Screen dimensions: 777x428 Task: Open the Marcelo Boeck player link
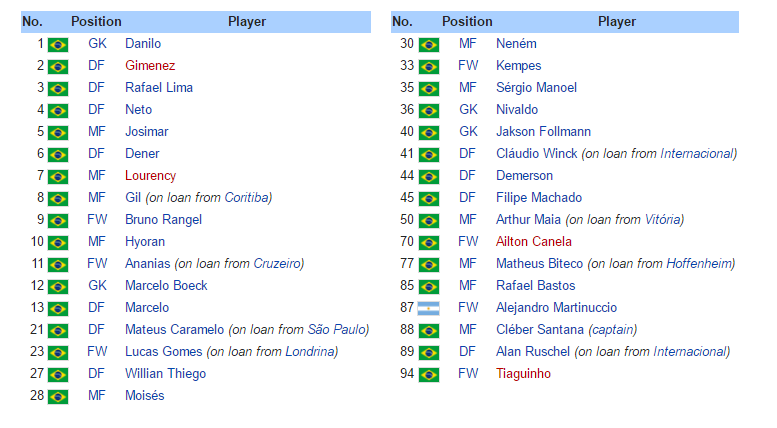[166, 286]
